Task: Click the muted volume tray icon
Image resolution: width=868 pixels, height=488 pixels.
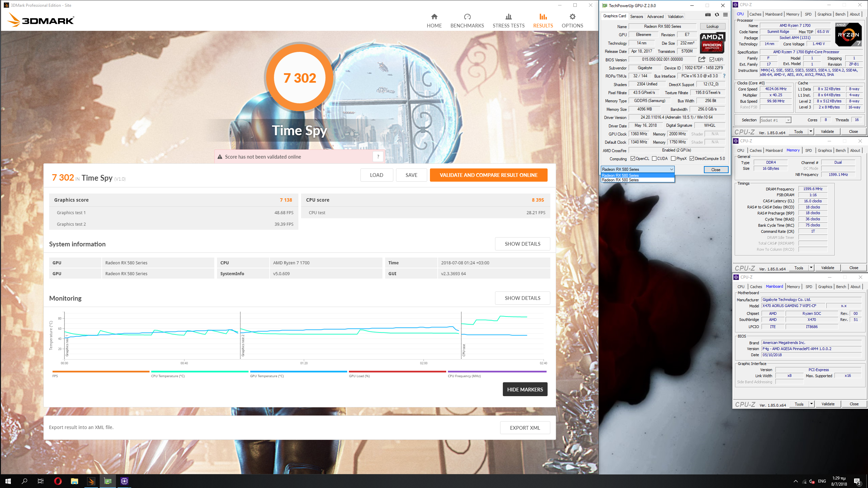Action: pos(812,481)
